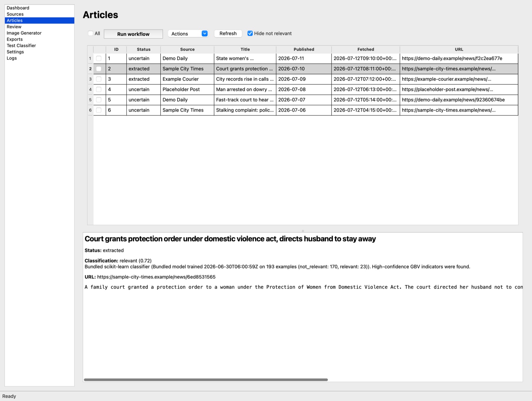Image resolution: width=532 pixels, height=401 pixels.
Task: Uncheck Hide not relevant
Action: pos(250,33)
